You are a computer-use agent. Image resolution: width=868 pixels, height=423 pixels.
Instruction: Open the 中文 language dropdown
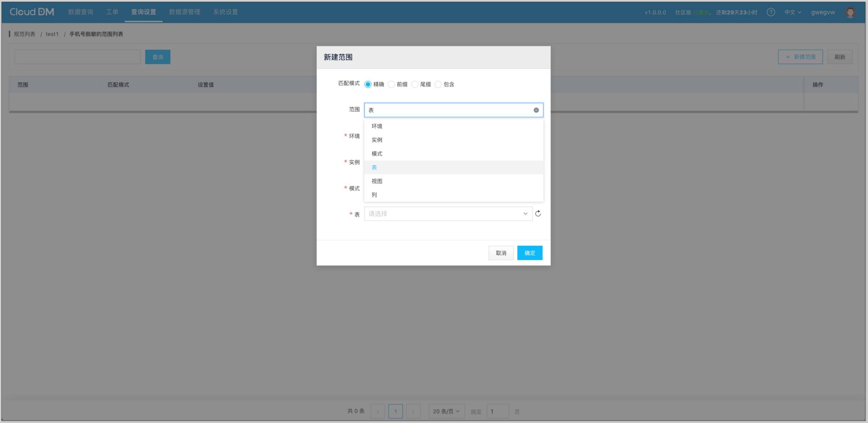point(792,12)
